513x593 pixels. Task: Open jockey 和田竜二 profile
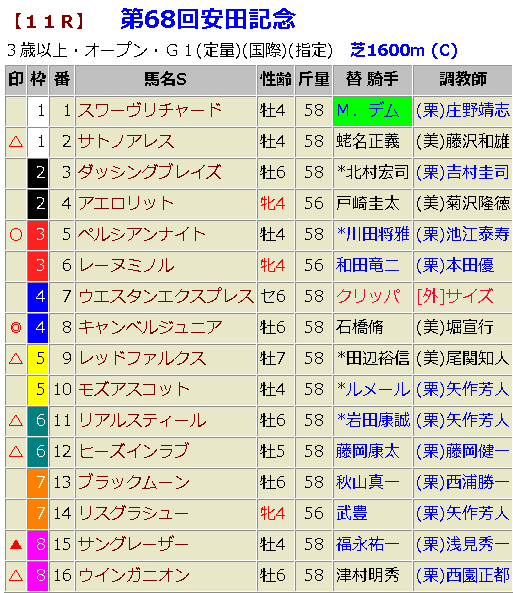pos(367,266)
